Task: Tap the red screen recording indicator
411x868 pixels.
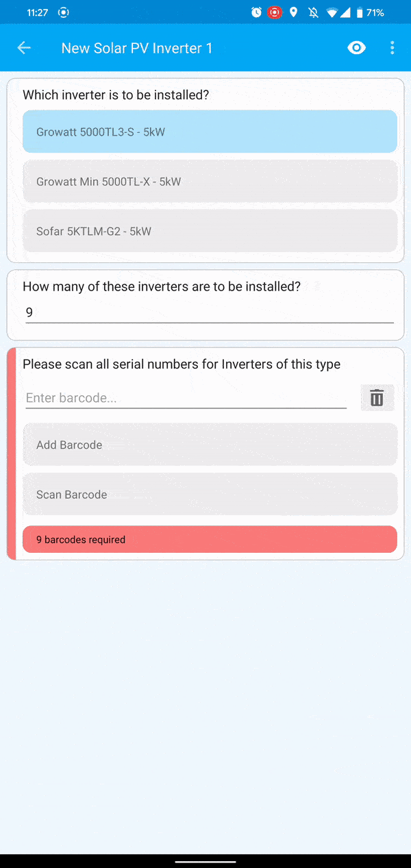Action: tap(275, 12)
